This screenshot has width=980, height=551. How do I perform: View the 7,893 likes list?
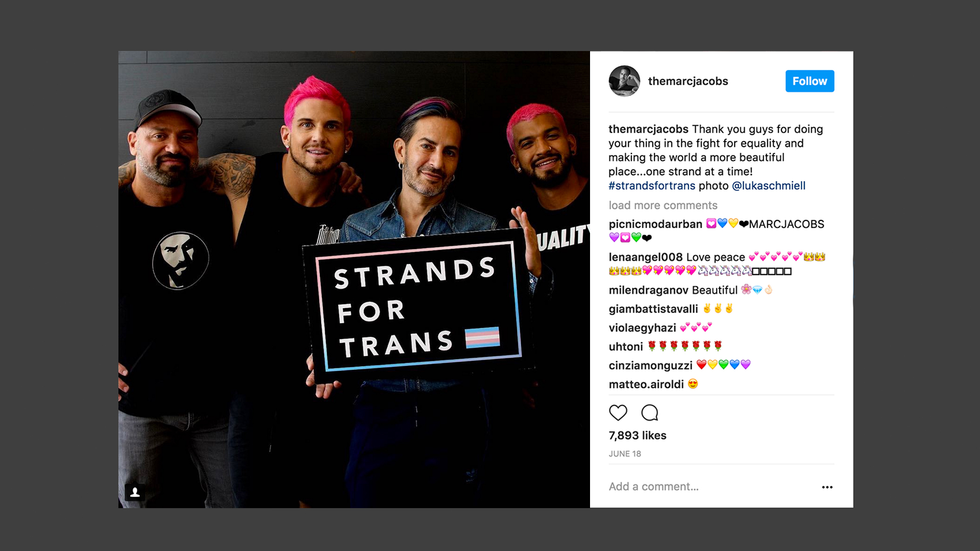(638, 436)
